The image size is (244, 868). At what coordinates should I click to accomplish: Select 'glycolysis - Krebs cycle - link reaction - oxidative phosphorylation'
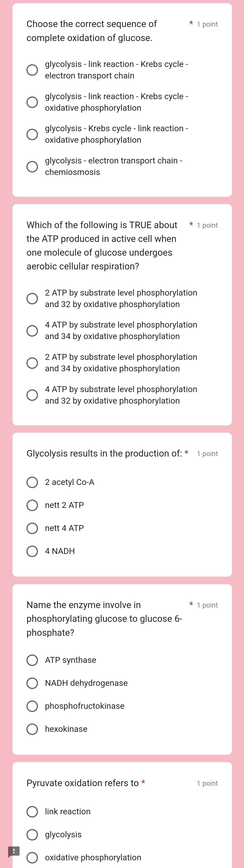click(x=32, y=134)
